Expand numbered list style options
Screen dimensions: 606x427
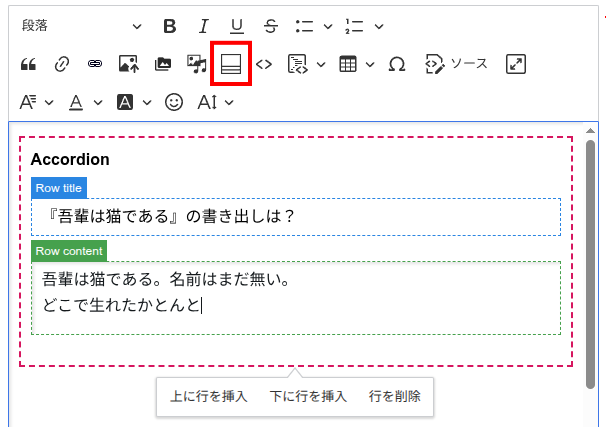point(379,27)
